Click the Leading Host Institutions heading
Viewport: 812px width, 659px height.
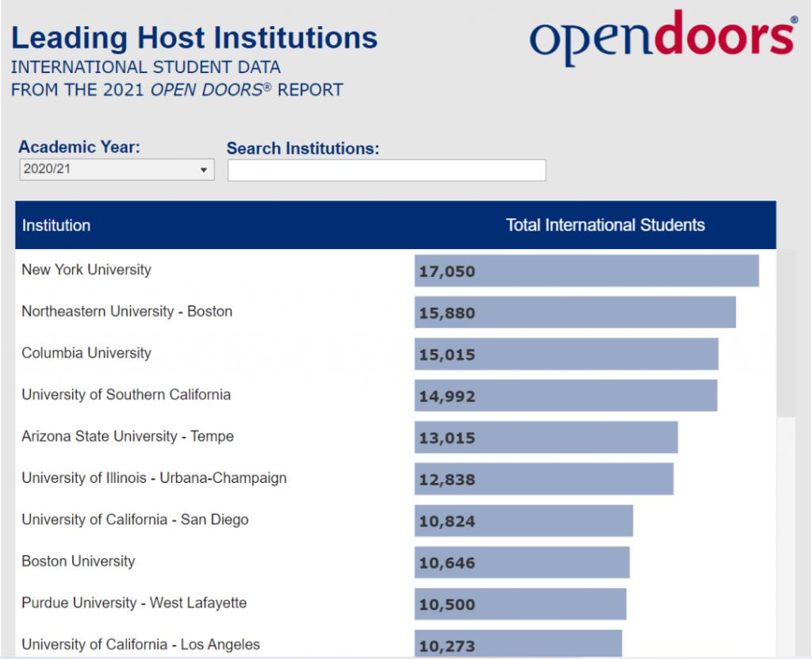click(194, 38)
